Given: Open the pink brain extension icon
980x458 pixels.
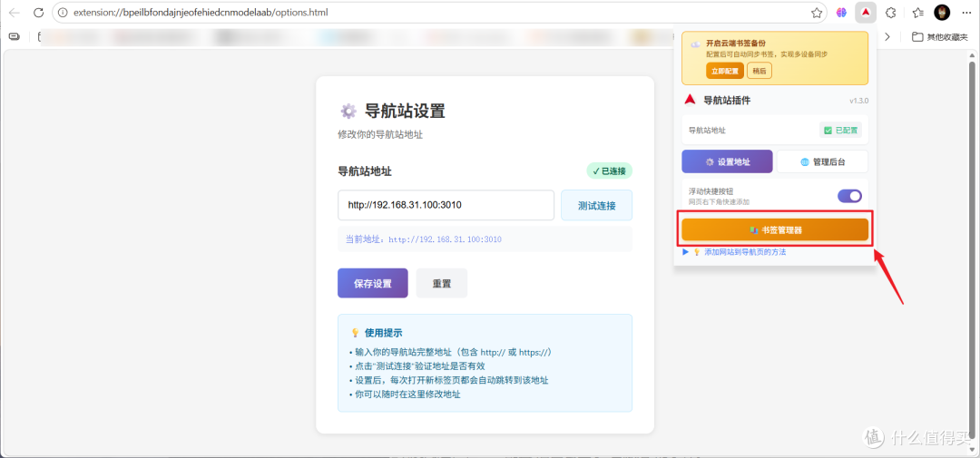Looking at the screenshot, I should click(x=842, y=13).
